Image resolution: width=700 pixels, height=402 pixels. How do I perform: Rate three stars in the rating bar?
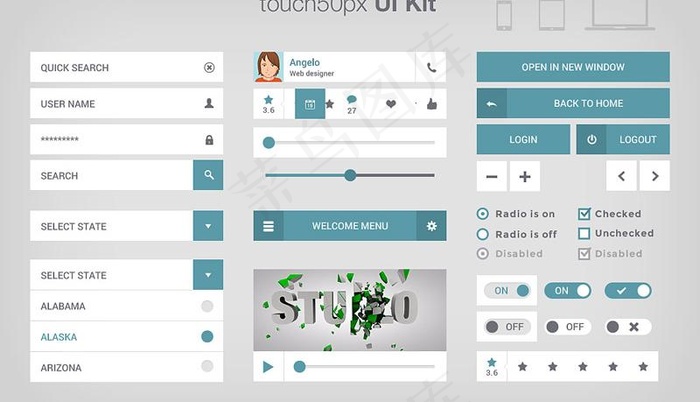[x=583, y=367]
